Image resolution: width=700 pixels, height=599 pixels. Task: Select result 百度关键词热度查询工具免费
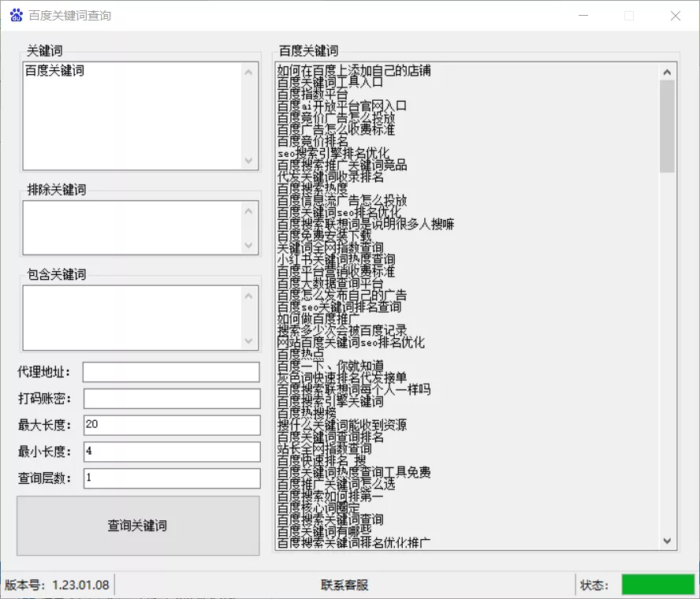(354, 472)
